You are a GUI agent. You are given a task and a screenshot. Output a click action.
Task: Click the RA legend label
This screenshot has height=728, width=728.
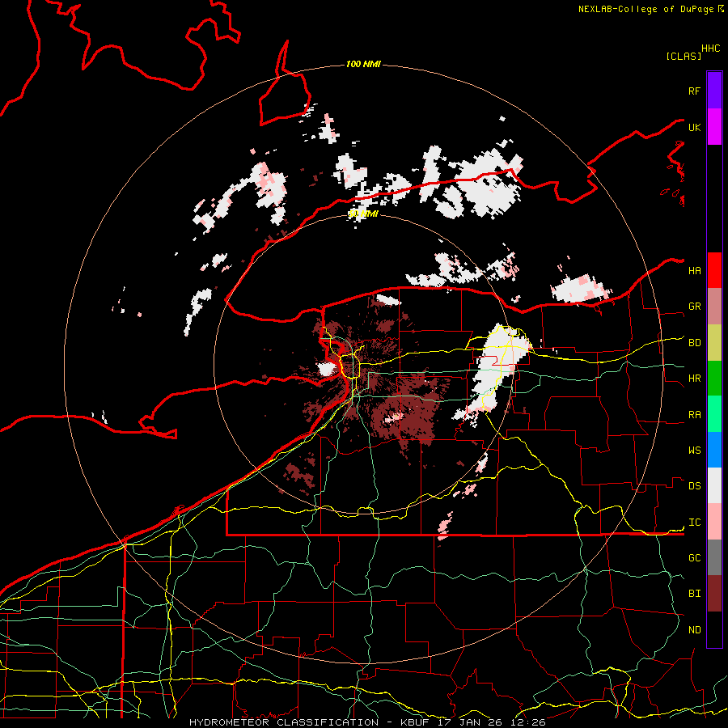[694, 414]
